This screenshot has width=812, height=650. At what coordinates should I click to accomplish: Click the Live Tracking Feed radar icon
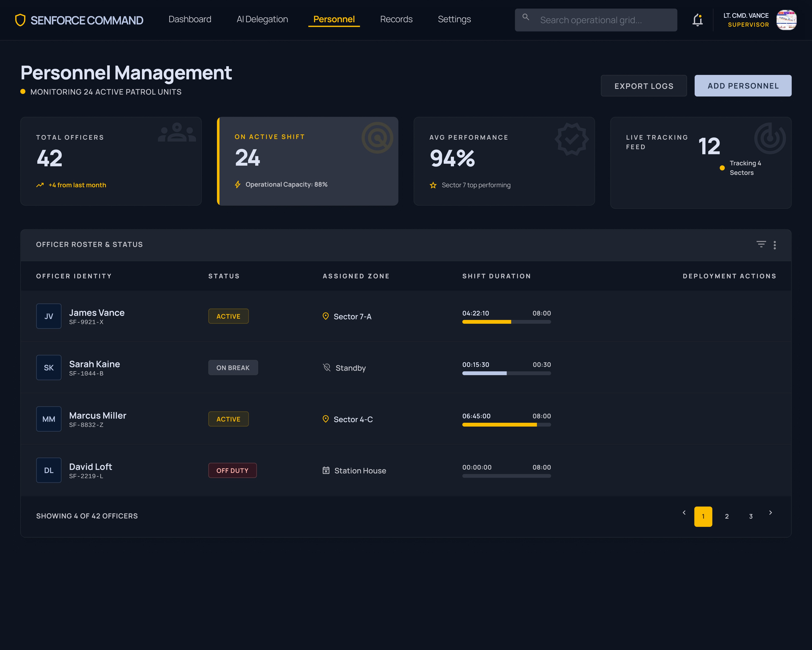[x=770, y=138]
